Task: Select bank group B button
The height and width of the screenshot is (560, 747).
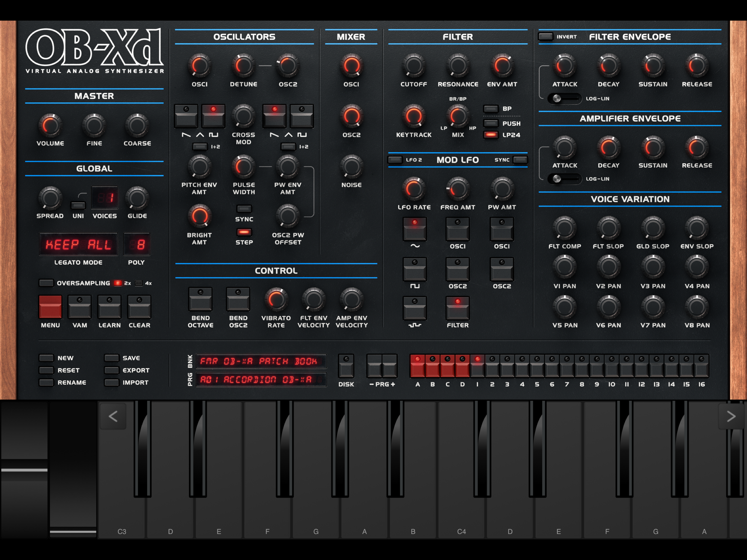Action: coord(433,365)
